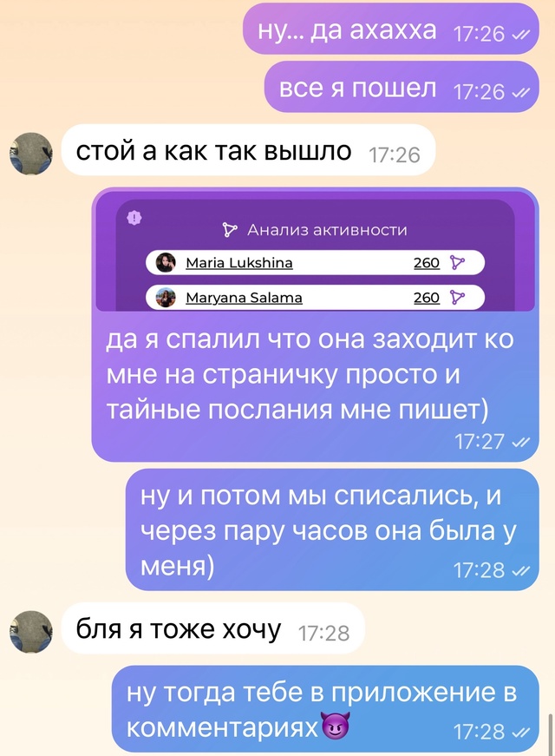555x756 pixels.
Task: Open the Maria Lukshina profile link
Action: (x=239, y=263)
